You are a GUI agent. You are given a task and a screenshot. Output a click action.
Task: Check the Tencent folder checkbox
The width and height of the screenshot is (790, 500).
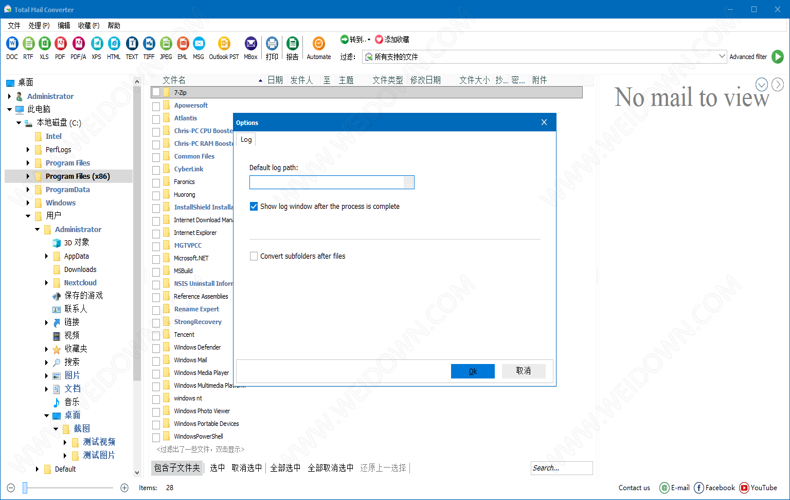click(x=156, y=335)
